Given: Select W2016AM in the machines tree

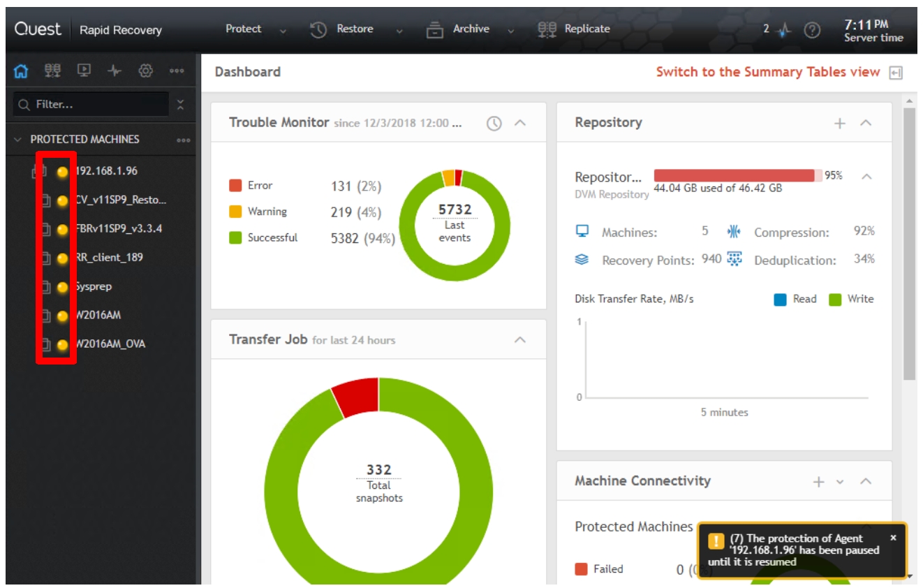Looking at the screenshot, I should (98, 315).
